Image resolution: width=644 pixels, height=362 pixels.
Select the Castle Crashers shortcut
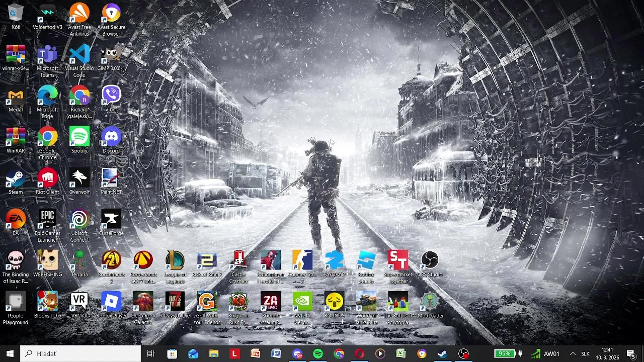click(238, 267)
